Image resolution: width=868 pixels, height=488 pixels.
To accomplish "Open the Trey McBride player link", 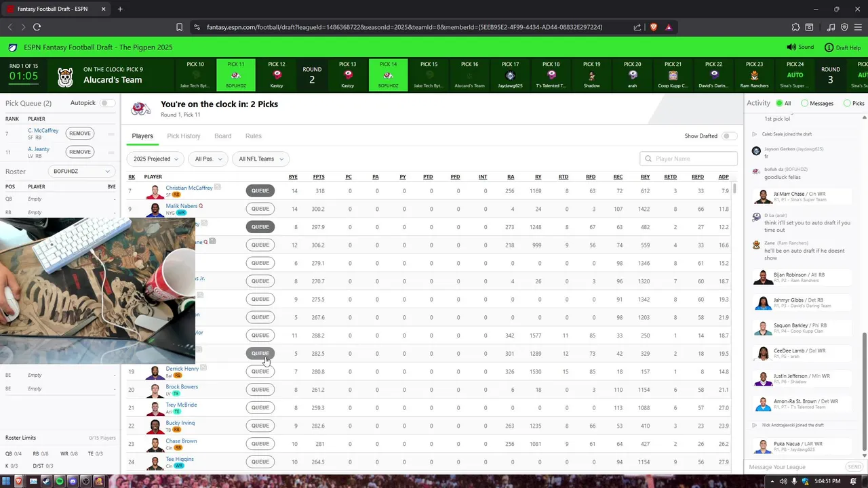I will (181, 405).
